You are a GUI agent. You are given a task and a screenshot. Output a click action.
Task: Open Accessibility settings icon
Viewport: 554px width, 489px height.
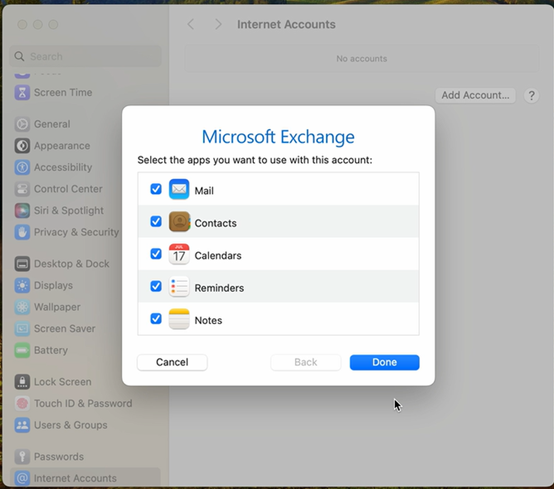[x=22, y=167]
